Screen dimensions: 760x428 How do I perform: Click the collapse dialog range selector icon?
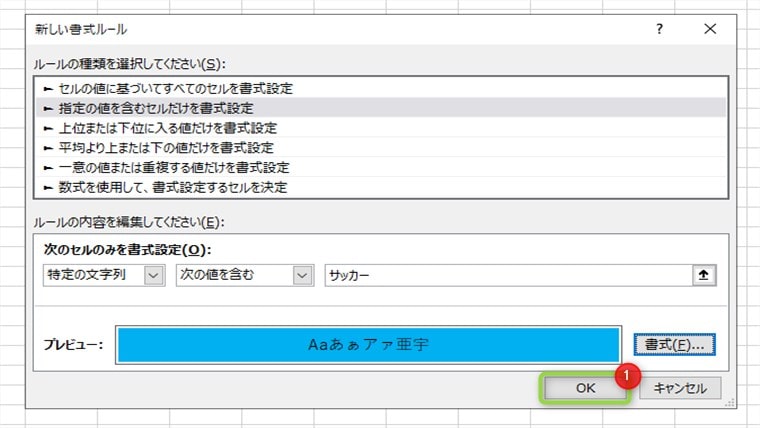(704, 275)
